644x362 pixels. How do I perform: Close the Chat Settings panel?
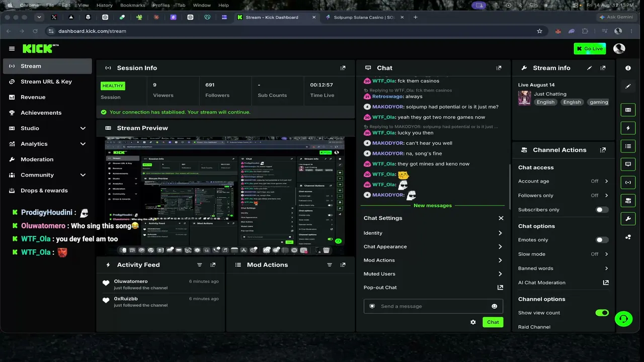click(x=501, y=218)
